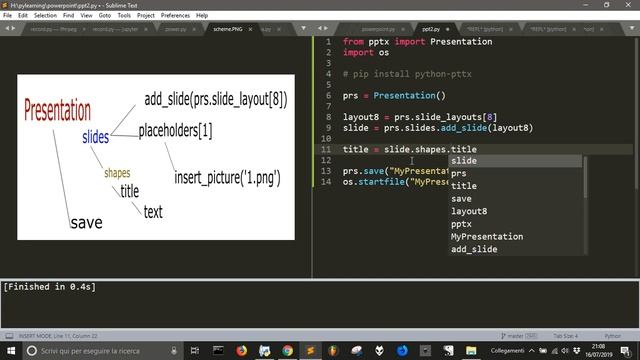Viewport: 640px width, 360px height.
Task: Choose 'MyPresentation' from autocomplete list
Action: [x=515, y=237]
